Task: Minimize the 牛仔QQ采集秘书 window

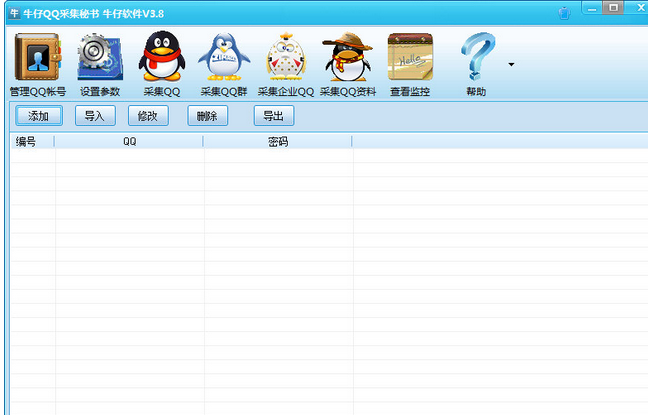Action: tap(592, 8)
